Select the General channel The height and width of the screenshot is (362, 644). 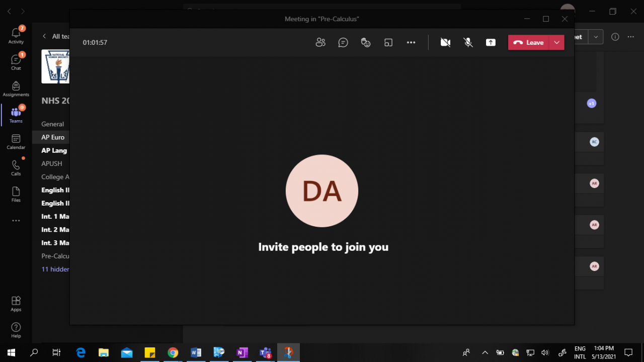[52, 124]
